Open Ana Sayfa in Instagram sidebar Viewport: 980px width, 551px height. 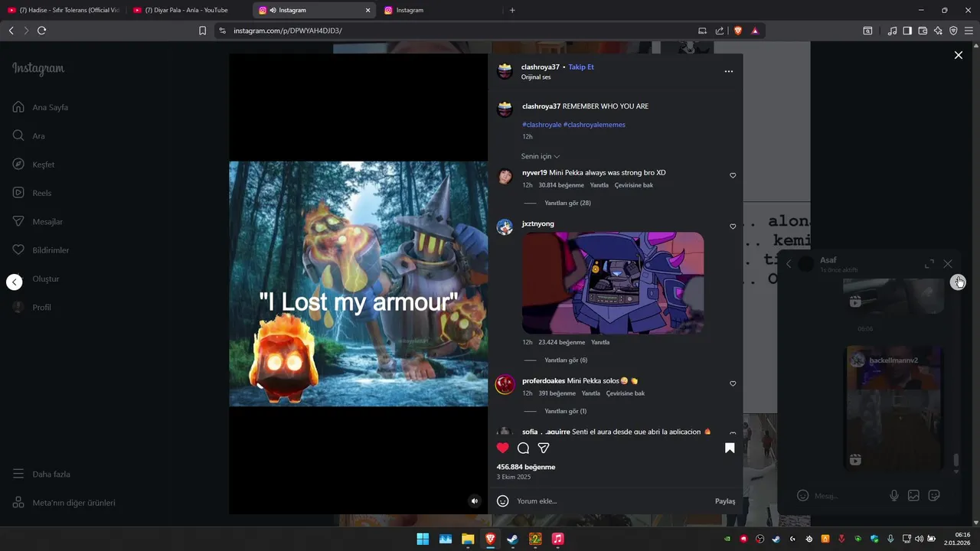click(x=41, y=107)
